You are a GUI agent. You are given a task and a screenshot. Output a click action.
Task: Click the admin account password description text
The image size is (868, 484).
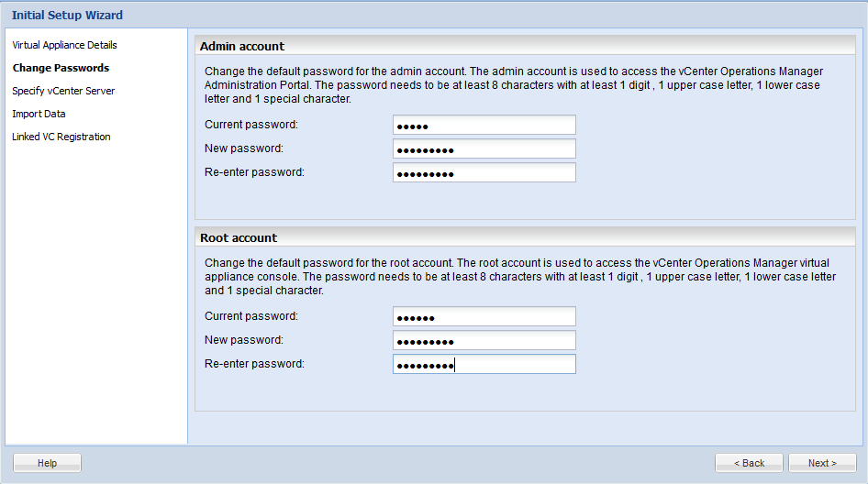514,84
